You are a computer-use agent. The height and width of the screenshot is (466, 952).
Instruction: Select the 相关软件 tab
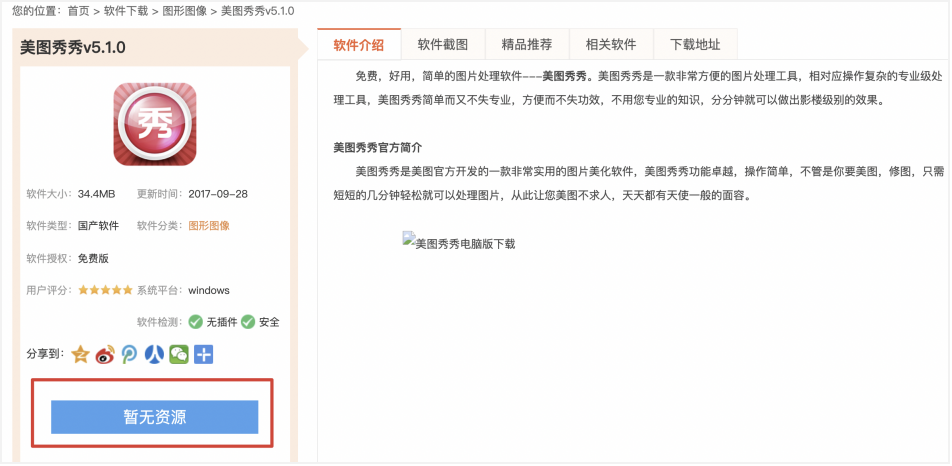(611, 44)
